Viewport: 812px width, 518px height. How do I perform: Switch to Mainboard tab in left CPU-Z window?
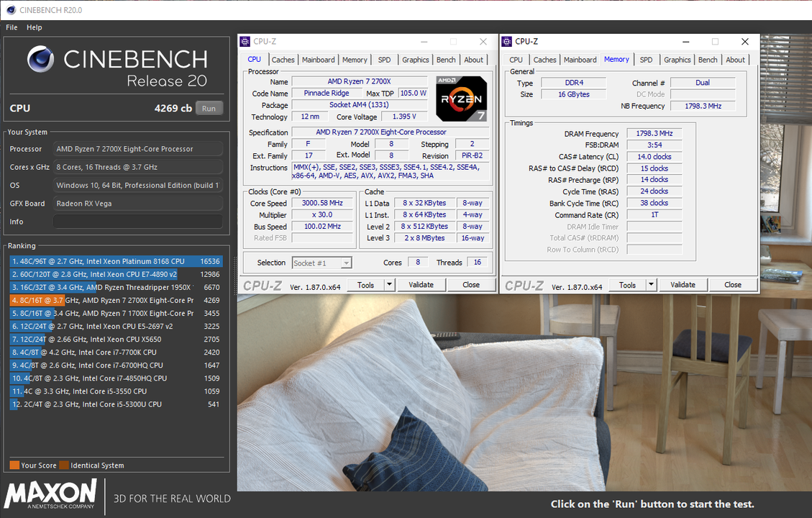pyautogui.click(x=318, y=60)
